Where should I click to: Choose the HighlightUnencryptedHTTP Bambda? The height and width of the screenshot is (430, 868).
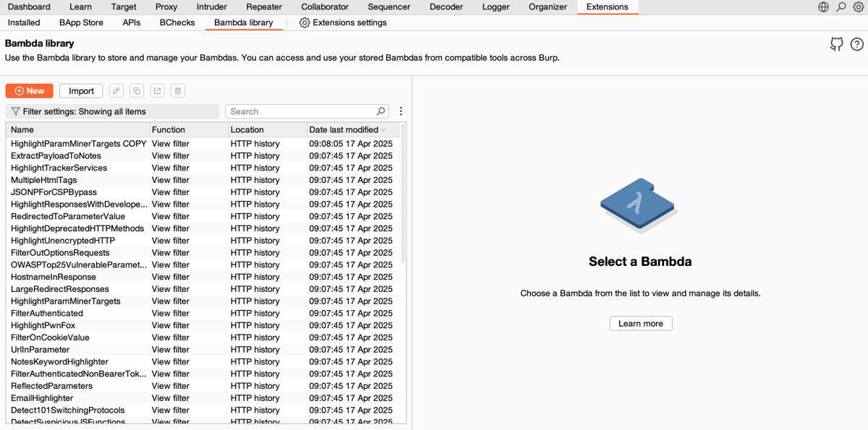point(203,241)
